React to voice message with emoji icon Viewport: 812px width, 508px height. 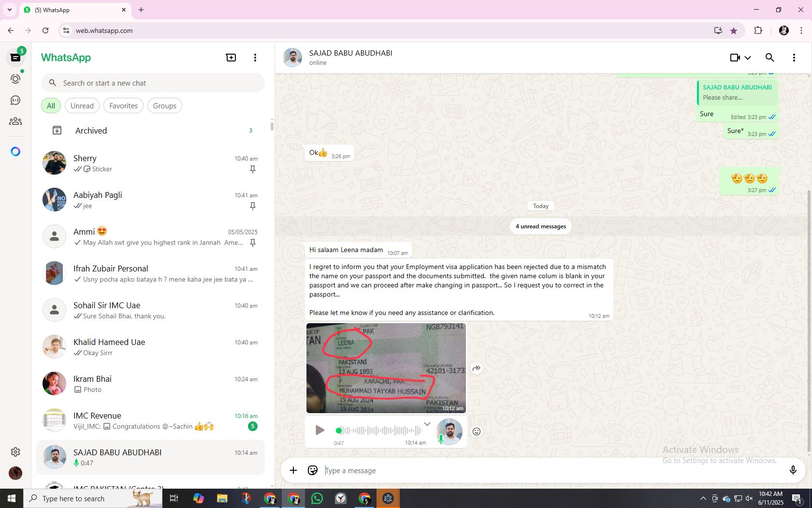pos(477,432)
